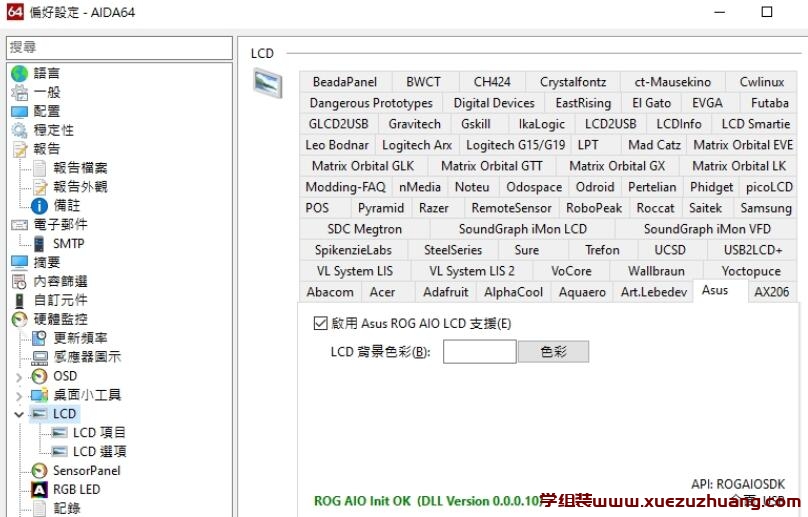Image resolution: width=808 pixels, height=517 pixels.
Task: Expand the OSD tree node
Action: (19, 377)
